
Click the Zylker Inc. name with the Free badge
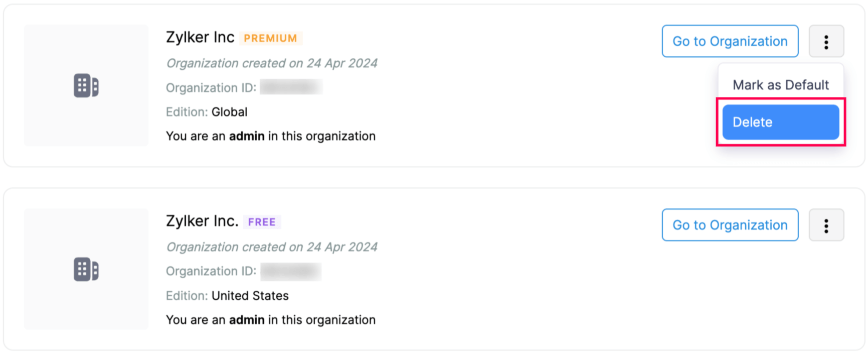(x=202, y=221)
